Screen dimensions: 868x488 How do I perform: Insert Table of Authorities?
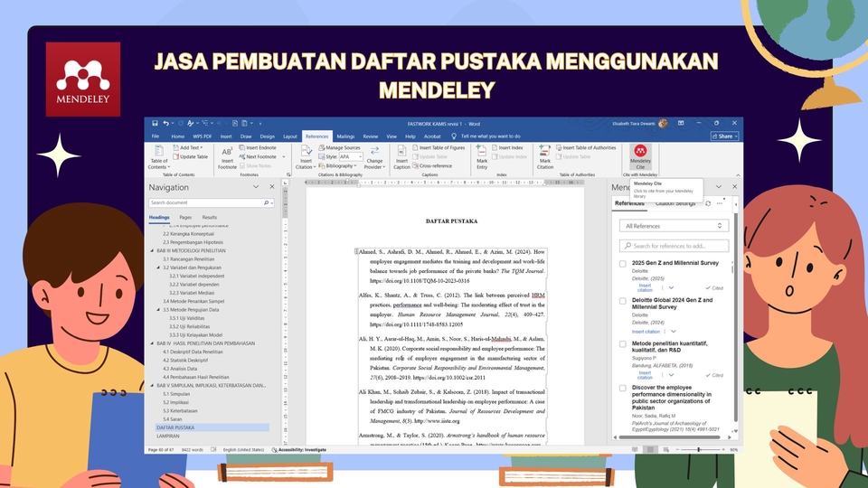(x=586, y=147)
